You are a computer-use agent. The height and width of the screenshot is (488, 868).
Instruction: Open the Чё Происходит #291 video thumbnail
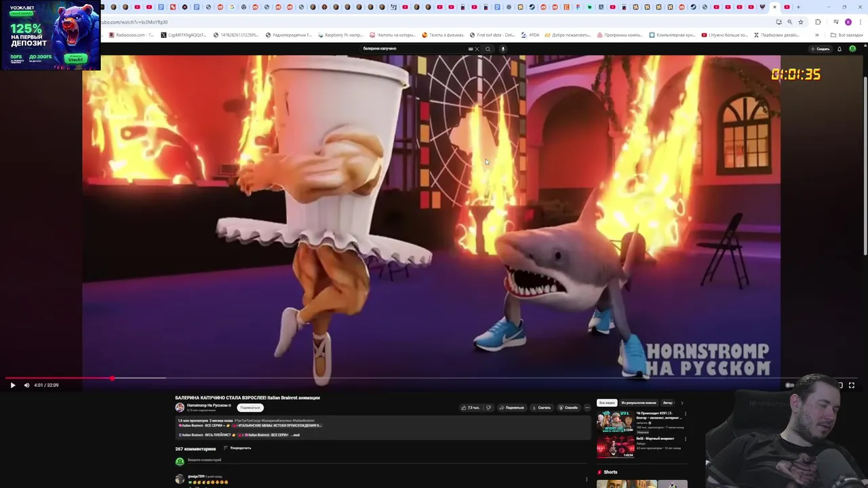pos(615,422)
